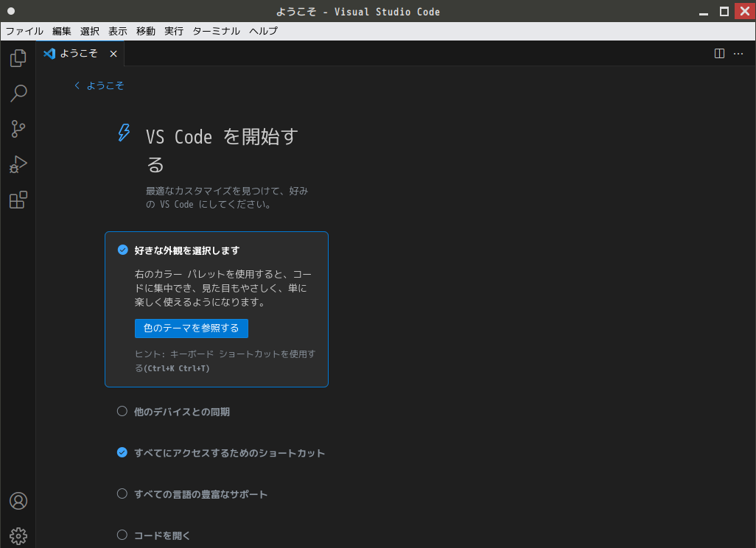Screen dimensions: 756x548
Task: Mark すべての言語の豊富なサポート step as done
Action: coord(122,493)
